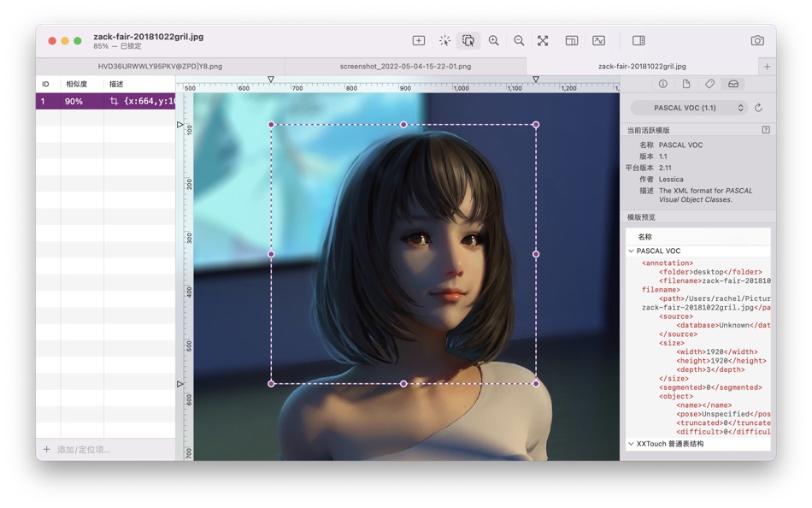The width and height of the screenshot is (812, 508).
Task: Select the magic wand click tool
Action: (444, 40)
